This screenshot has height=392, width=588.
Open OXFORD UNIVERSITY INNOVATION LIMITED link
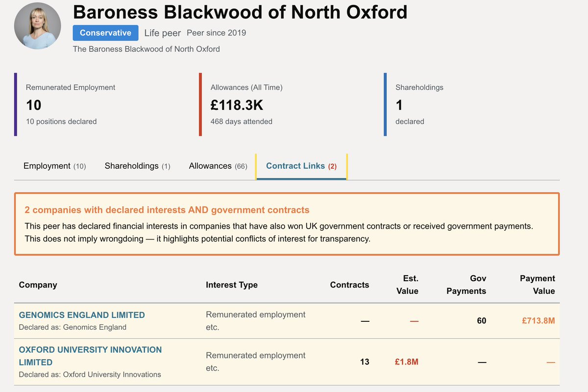90,356
